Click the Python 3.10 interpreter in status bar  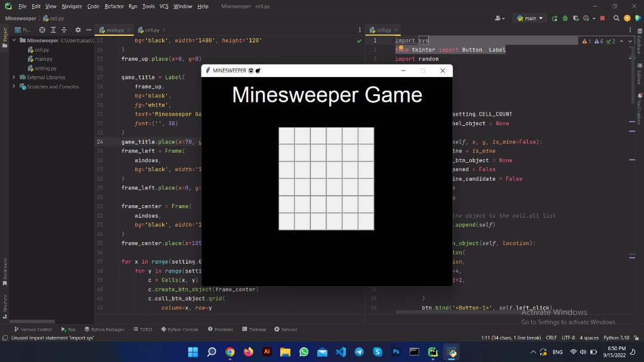tap(616, 338)
